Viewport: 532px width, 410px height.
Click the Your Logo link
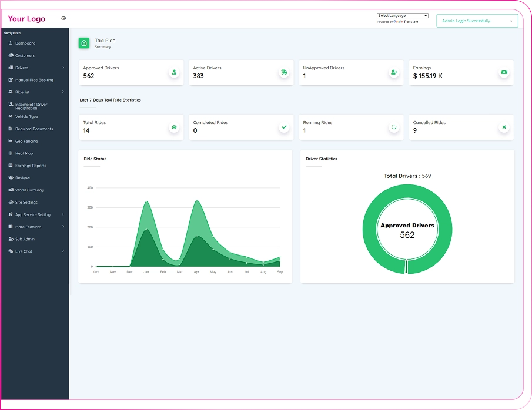pyautogui.click(x=26, y=19)
